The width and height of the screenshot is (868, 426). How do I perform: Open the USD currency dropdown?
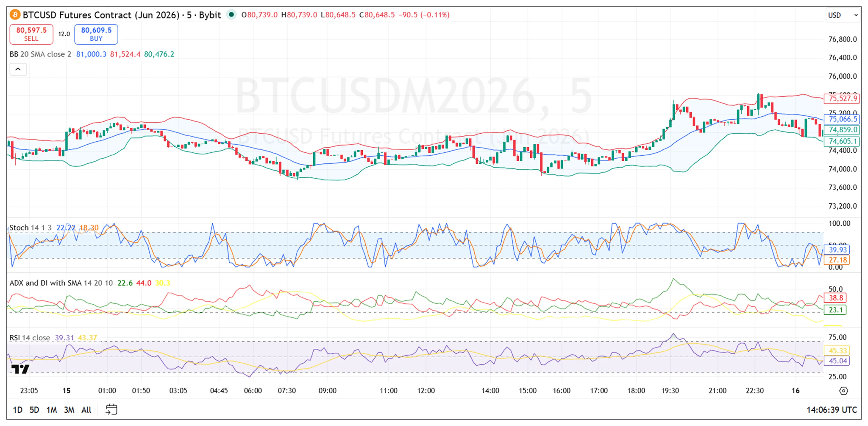point(843,15)
